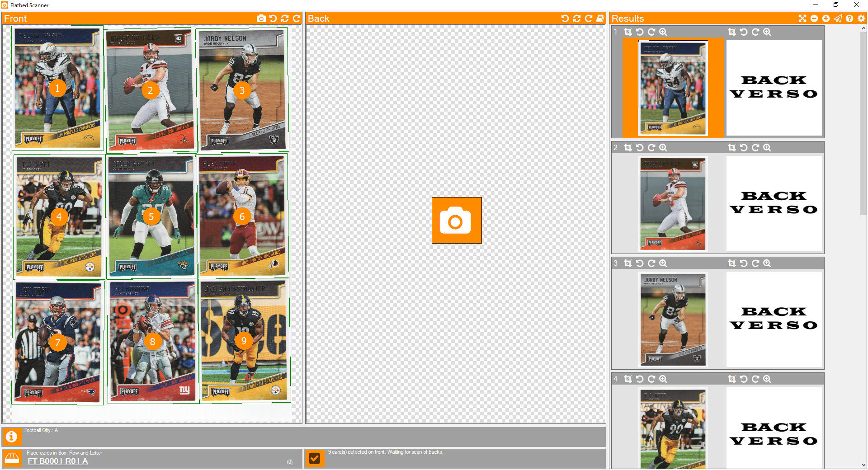868x470 pixels.
Task: Crop the front image of result 3
Action: click(x=628, y=263)
